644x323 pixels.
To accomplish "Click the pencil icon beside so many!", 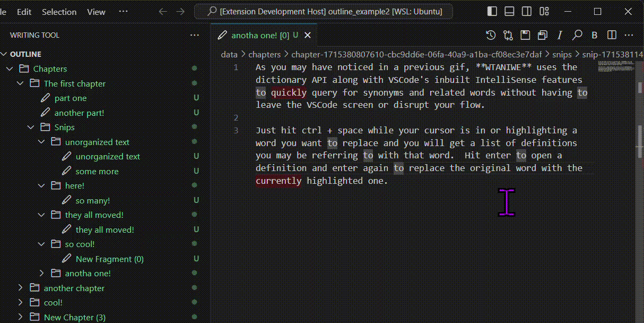I will point(66,200).
